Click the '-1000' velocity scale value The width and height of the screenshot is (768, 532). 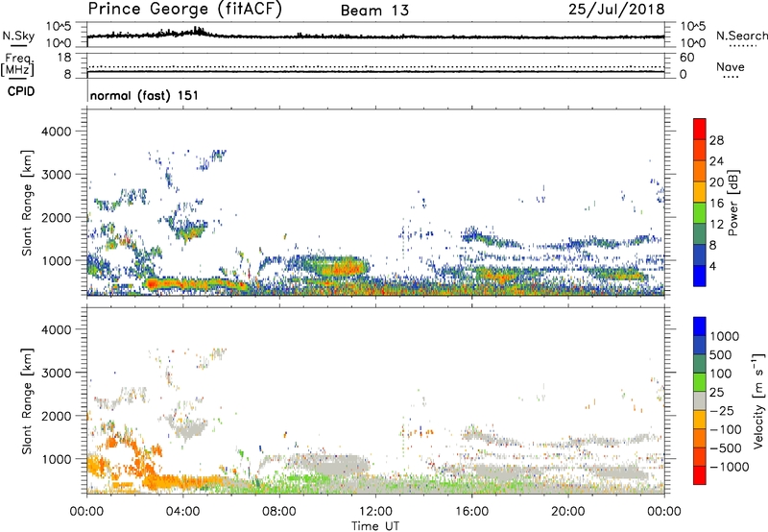pos(729,467)
